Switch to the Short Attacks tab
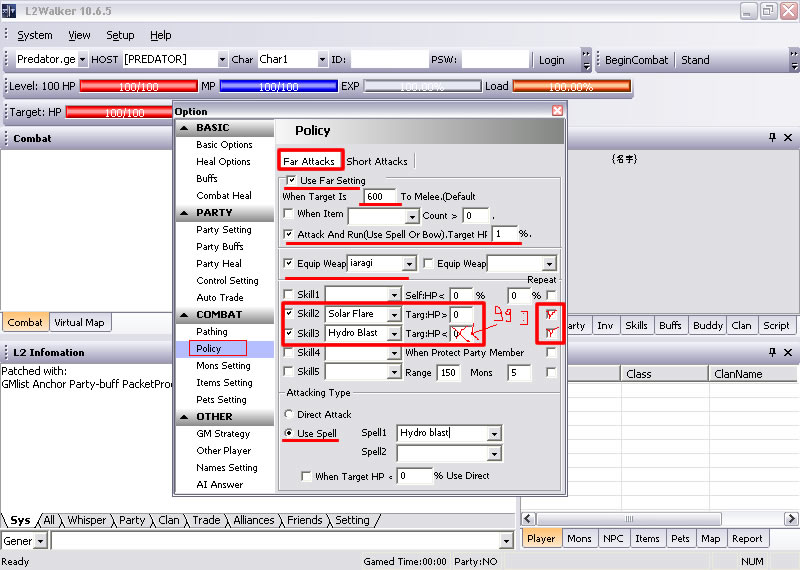This screenshot has height=570, width=800. [x=377, y=161]
